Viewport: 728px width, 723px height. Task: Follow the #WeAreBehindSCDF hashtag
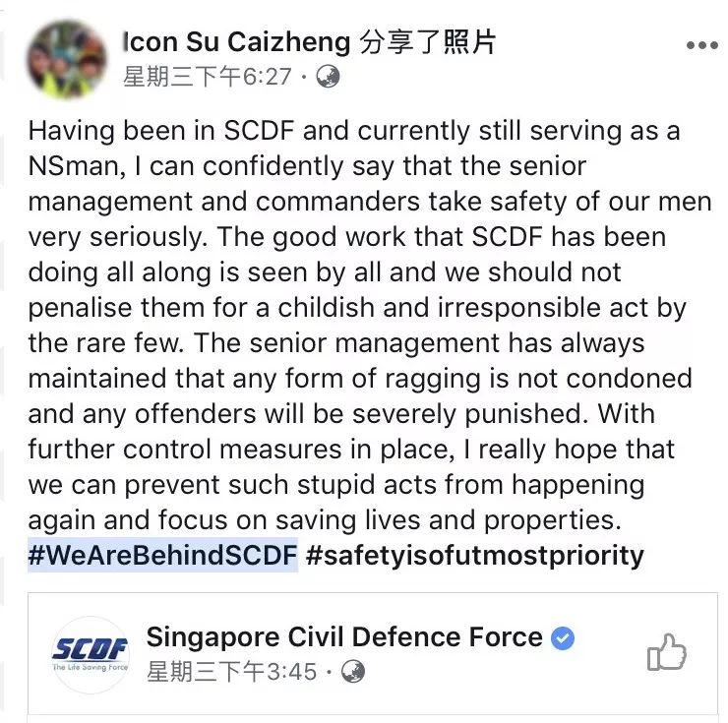point(162,555)
